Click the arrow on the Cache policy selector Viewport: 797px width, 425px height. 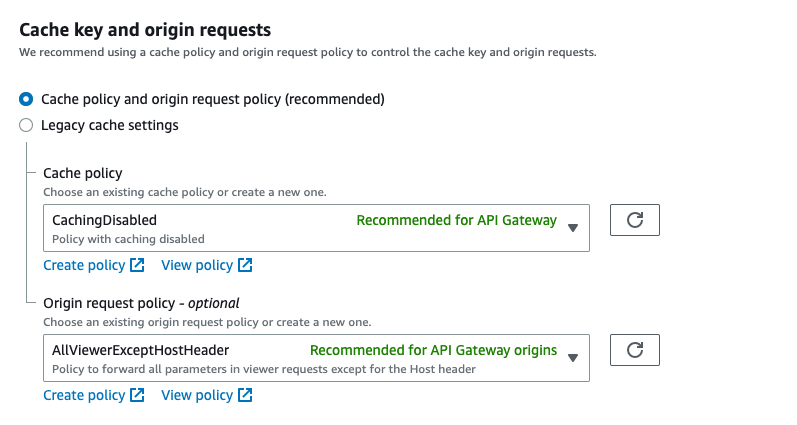(573, 227)
